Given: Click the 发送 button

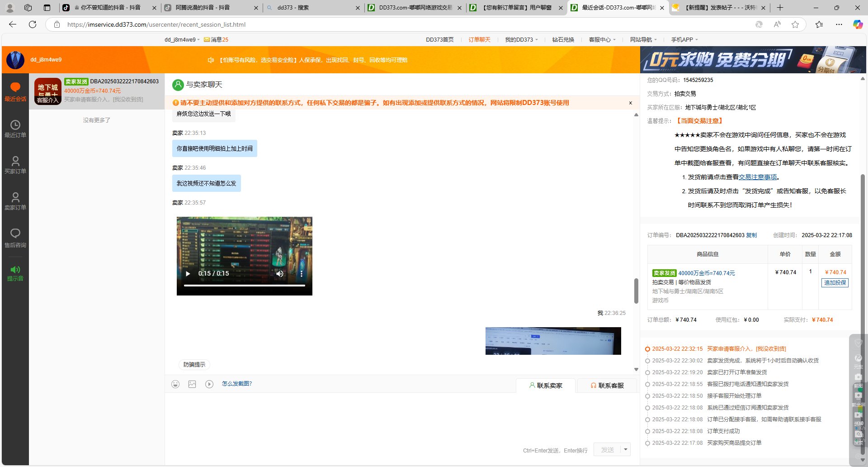Looking at the screenshot, I should click(607, 449).
